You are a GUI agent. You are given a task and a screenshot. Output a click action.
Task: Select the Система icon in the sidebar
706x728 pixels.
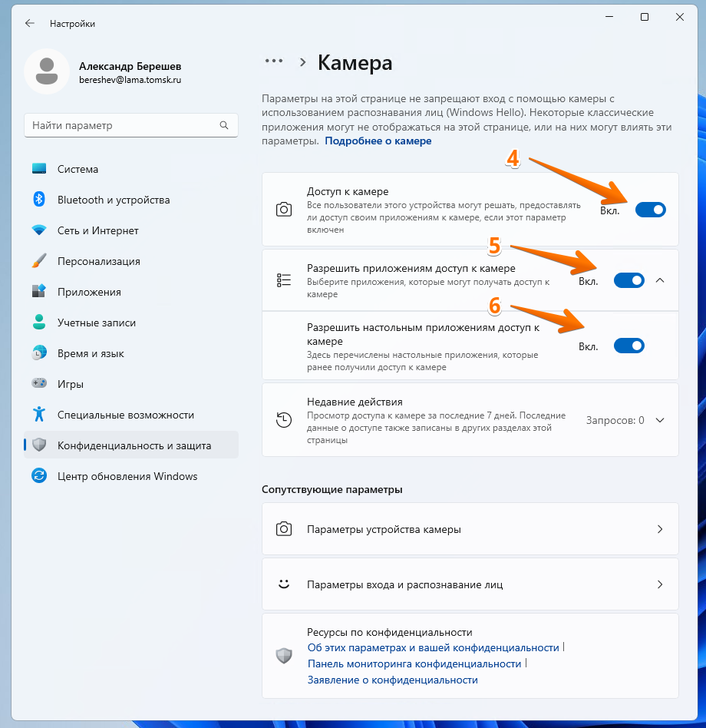click(39, 169)
